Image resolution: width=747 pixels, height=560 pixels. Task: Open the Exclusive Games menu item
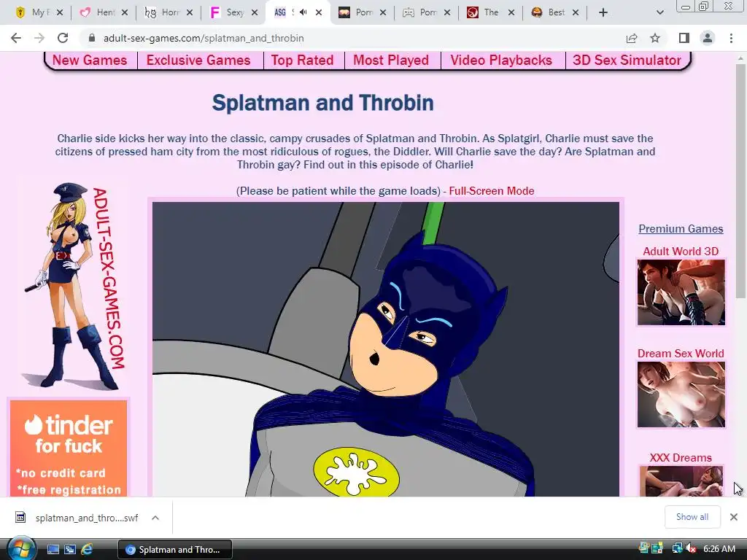pos(198,60)
